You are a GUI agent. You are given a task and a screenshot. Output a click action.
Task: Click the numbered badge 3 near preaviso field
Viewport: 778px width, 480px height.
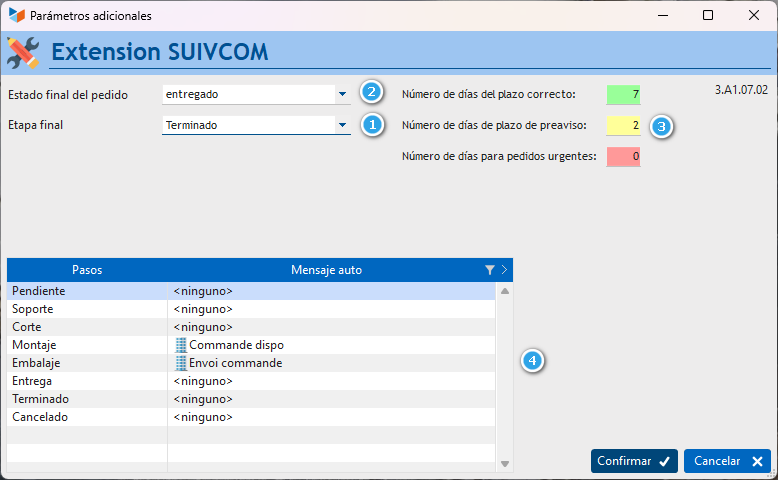pyautogui.click(x=661, y=126)
